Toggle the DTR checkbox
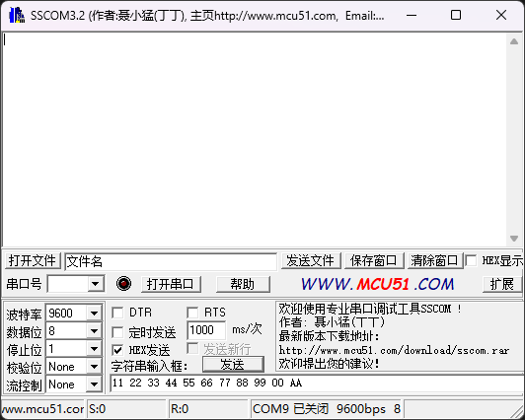The width and height of the screenshot is (525, 420). point(117,313)
